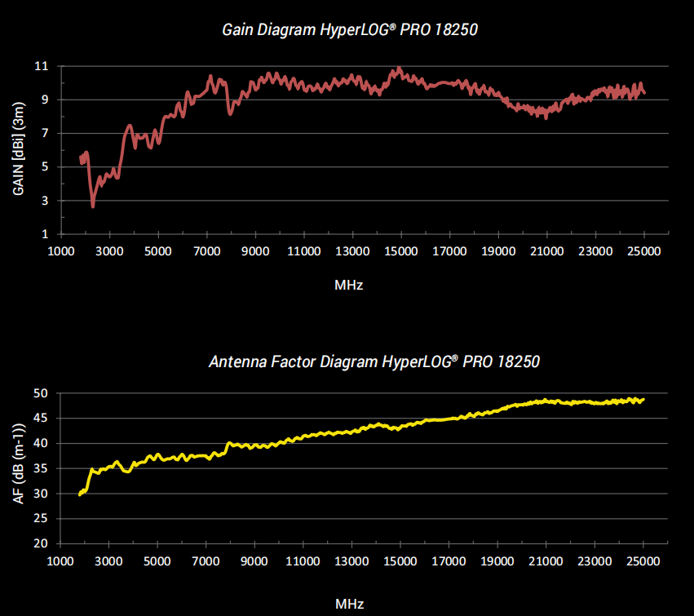Click the MHz label under the Antenna Factor chart

click(350, 604)
